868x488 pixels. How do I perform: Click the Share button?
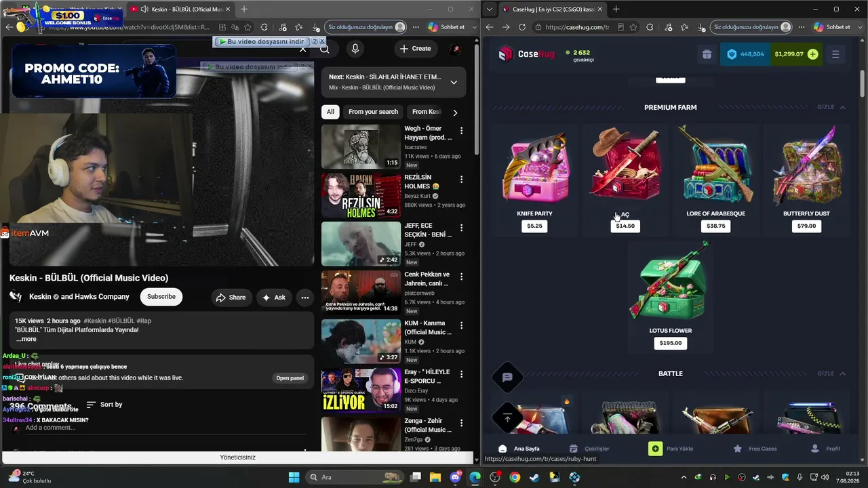[231, 298]
